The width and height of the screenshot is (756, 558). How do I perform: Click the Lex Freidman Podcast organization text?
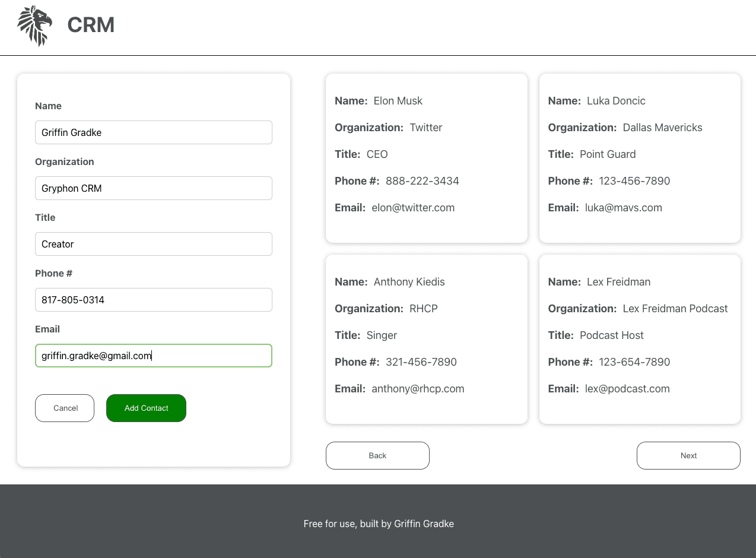point(675,309)
